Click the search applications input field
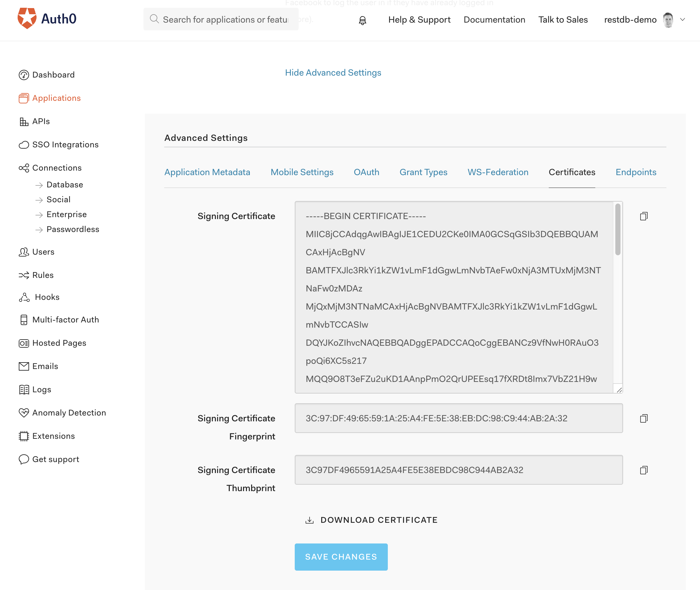700x590 pixels. pyautogui.click(x=221, y=19)
